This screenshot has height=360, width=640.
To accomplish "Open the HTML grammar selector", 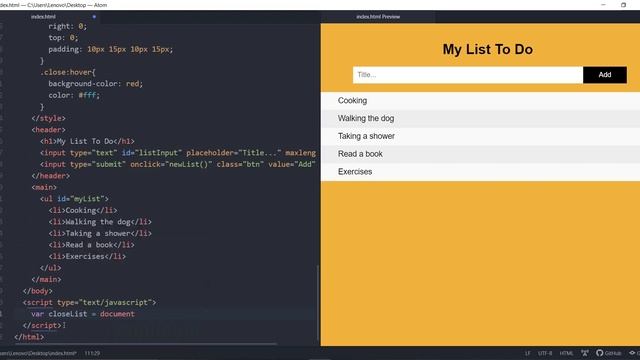I will (x=566, y=353).
